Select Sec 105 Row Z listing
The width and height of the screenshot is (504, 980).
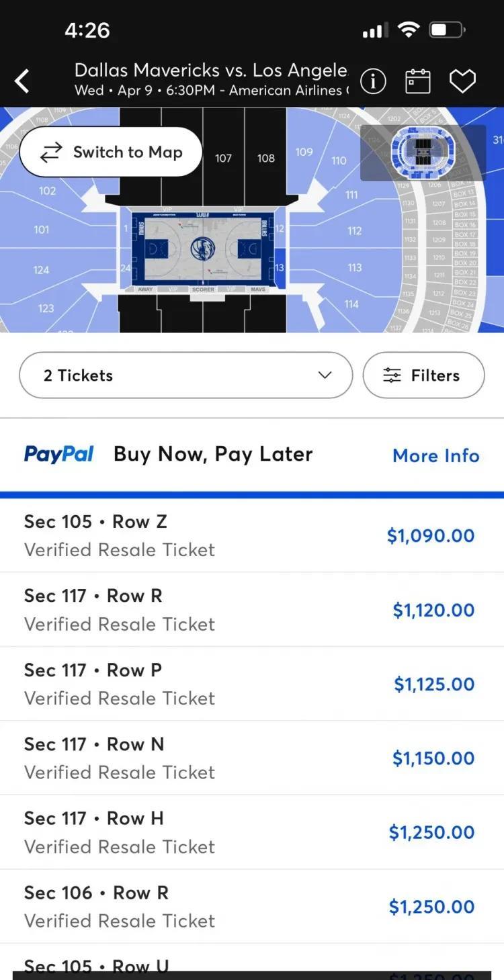[252, 535]
